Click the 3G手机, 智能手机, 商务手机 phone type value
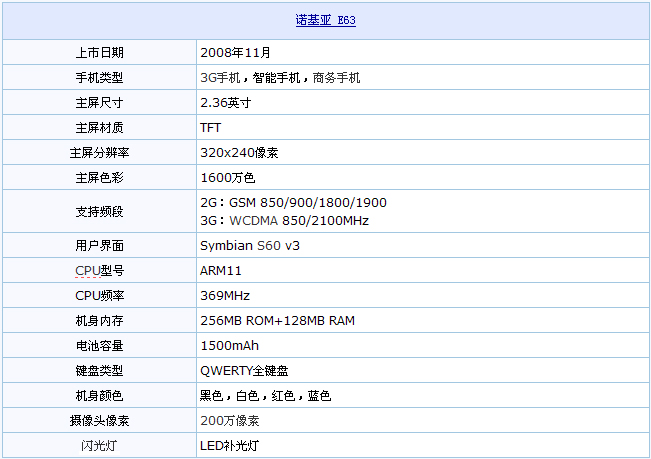This screenshot has height=459, width=651. (x=280, y=77)
